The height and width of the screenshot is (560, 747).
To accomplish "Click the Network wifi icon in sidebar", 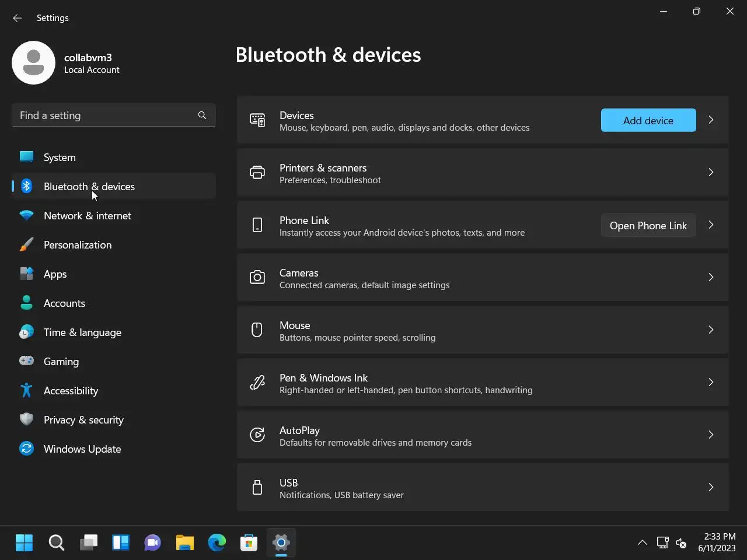I will pos(26,215).
